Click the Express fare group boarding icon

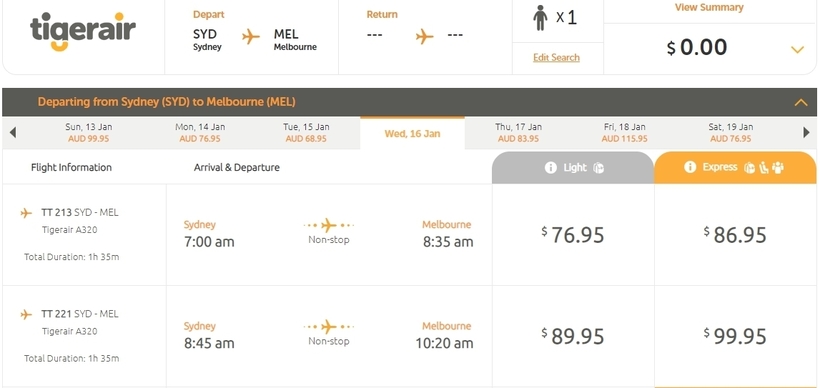pos(778,167)
